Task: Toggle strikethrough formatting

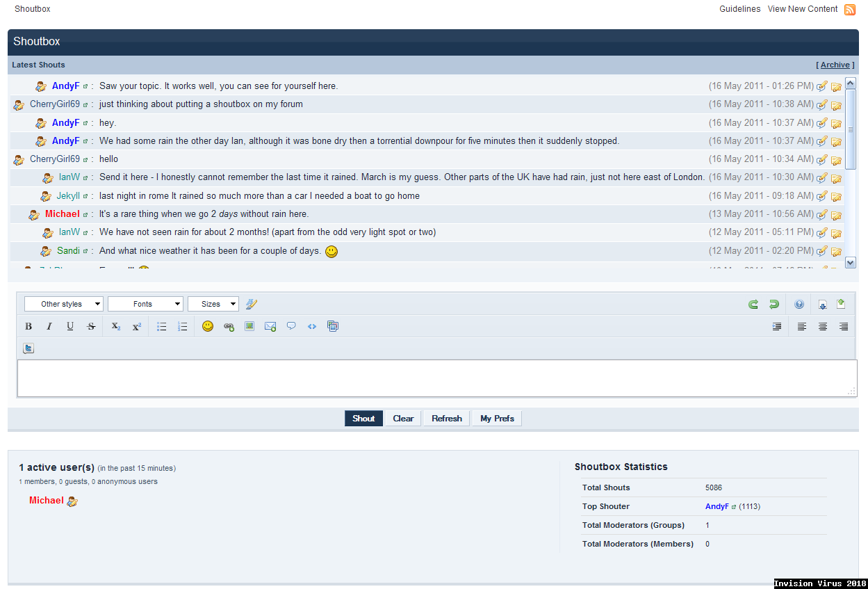Action: [x=91, y=326]
